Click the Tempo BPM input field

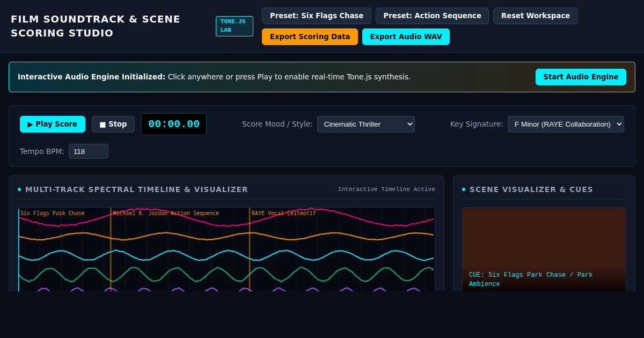(89, 151)
